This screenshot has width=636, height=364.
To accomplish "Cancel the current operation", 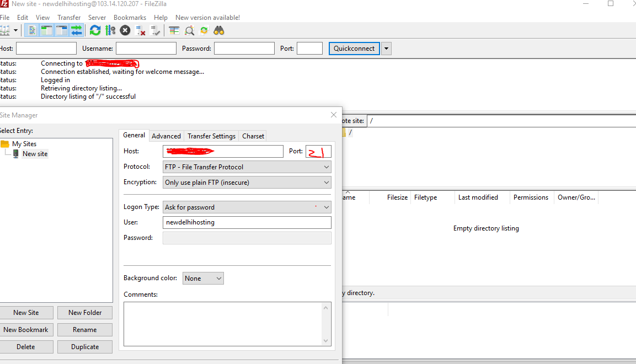I will pos(125,30).
